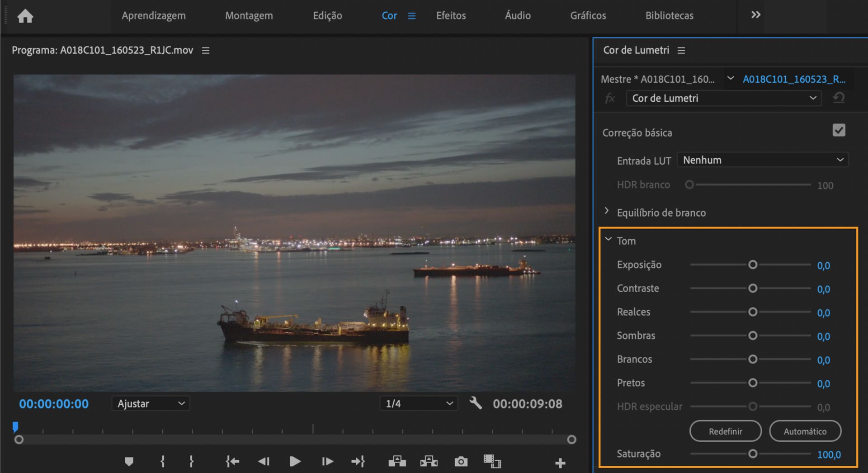Image resolution: width=868 pixels, height=473 pixels.
Task: Switch to the Áudio workspace tab
Action: (x=518, y=15)
